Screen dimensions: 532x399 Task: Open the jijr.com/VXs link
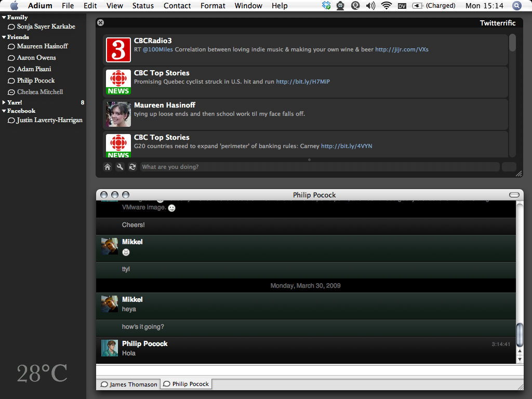402,49
